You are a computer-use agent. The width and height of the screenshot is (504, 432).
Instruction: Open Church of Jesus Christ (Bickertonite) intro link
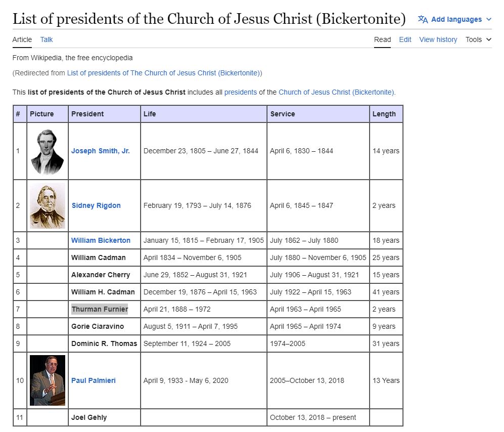pos(337,92)
